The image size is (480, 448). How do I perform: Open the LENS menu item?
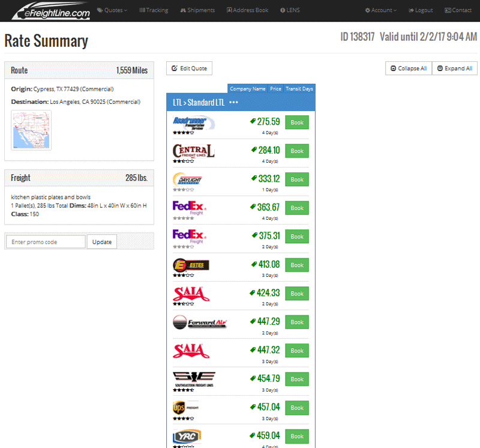(x=290, y=10)
